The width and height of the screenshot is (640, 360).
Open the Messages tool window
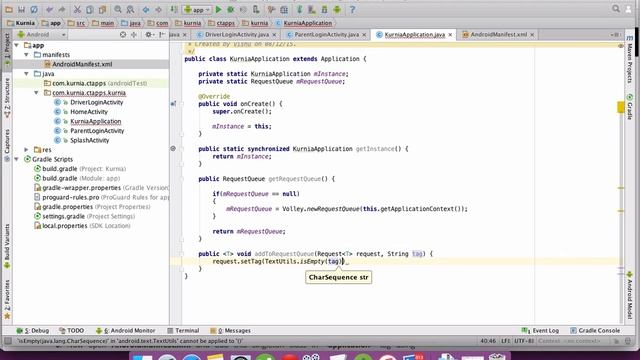(231, 331)
